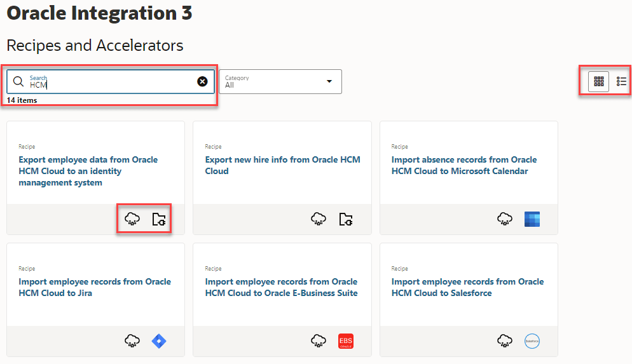Click HCM cloud icon on Salesforce card
The height and width of the screenshot is (364, 632).
click(505, 341)
